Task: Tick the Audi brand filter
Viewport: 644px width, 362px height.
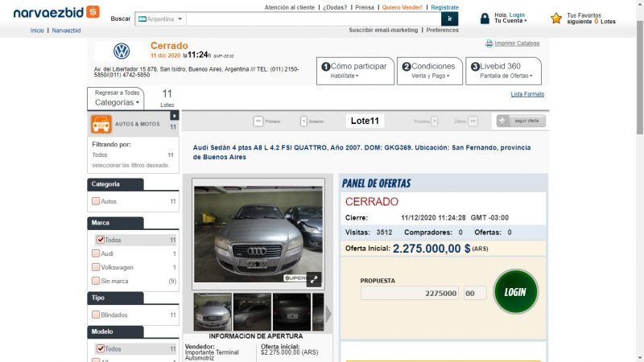Action: click(x=96, y=253)
